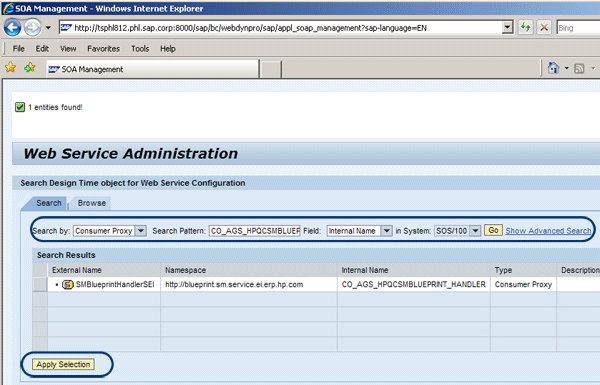
Task: Open a new blank browser tab
Action: [271, 69]
